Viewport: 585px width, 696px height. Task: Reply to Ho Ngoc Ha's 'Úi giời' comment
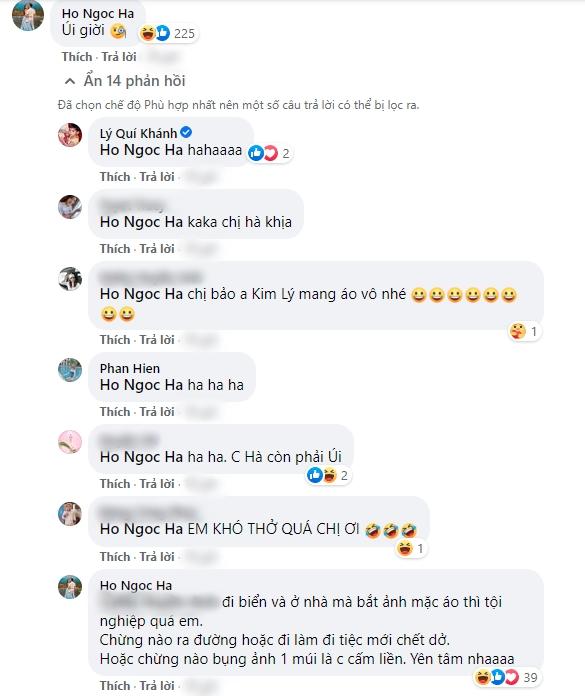[x=119, y=57]
